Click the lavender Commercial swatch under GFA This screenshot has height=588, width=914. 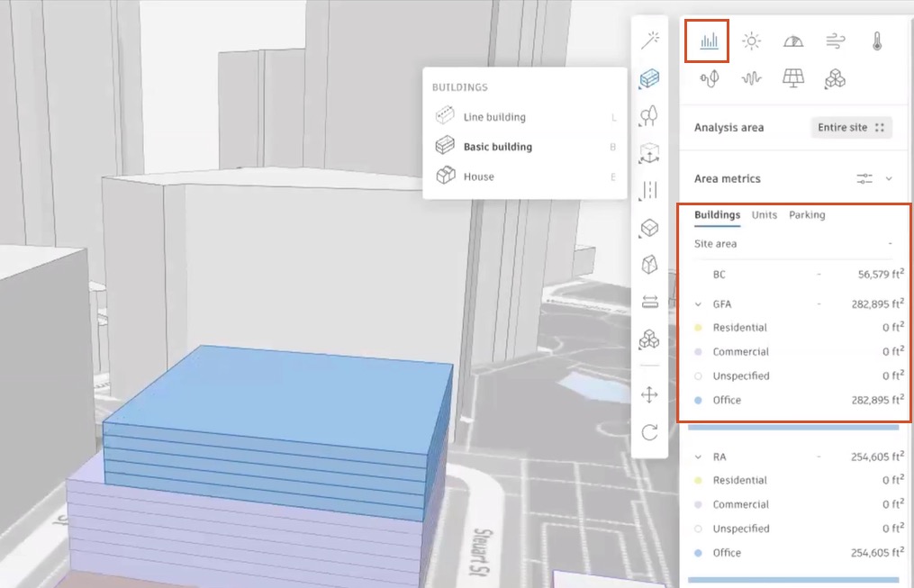pyautogui.click(x=698, y=352)
